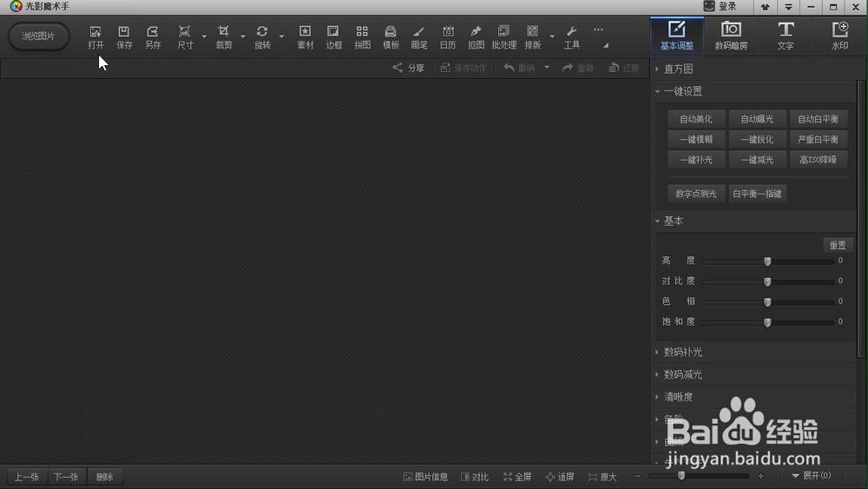Open the dropdown arrow next to 旋转
868x489 pixels.
281,36
